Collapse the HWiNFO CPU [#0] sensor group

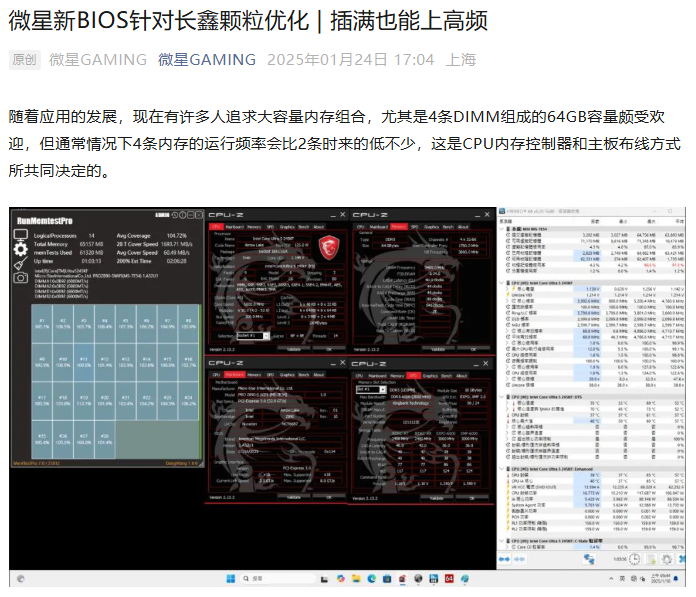(x=502, y=283)
